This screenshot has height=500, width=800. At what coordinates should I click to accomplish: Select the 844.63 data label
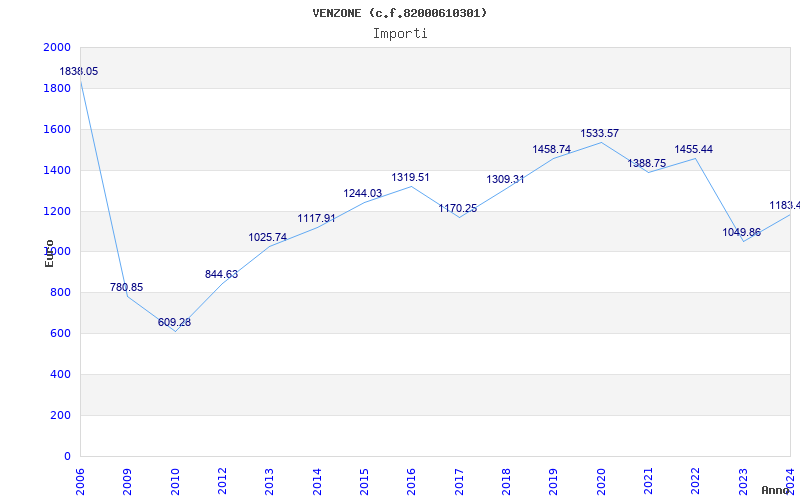point(221,274)
